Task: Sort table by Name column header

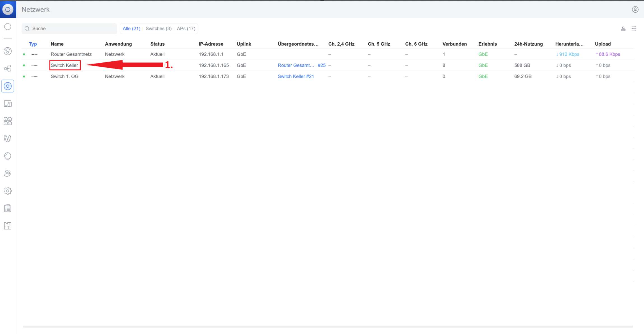Action: [x=57, y=44]
